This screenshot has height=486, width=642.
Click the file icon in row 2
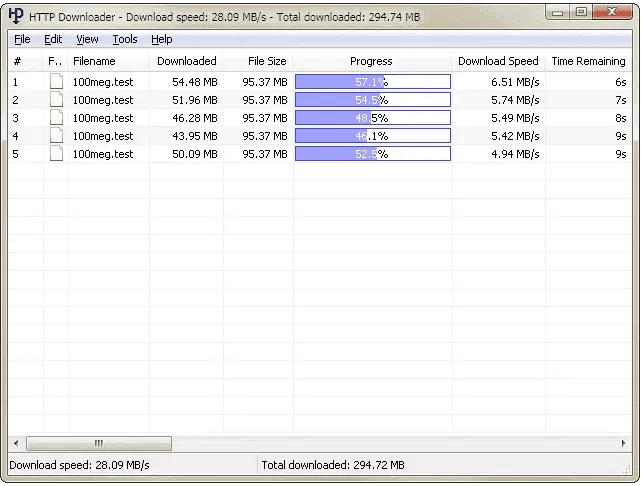56,100
